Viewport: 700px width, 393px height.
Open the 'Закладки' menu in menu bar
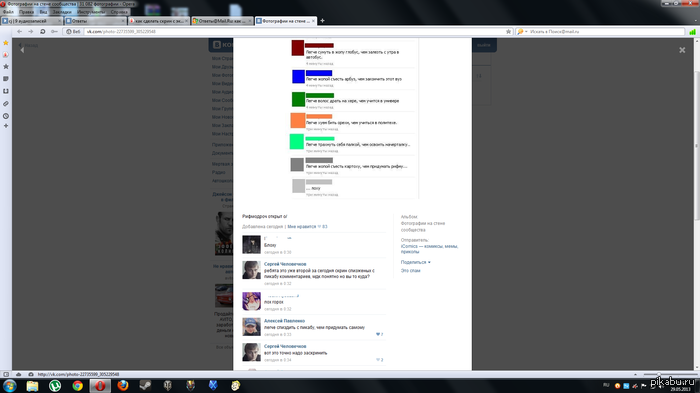pyautogui.click(x=62, y=12)
